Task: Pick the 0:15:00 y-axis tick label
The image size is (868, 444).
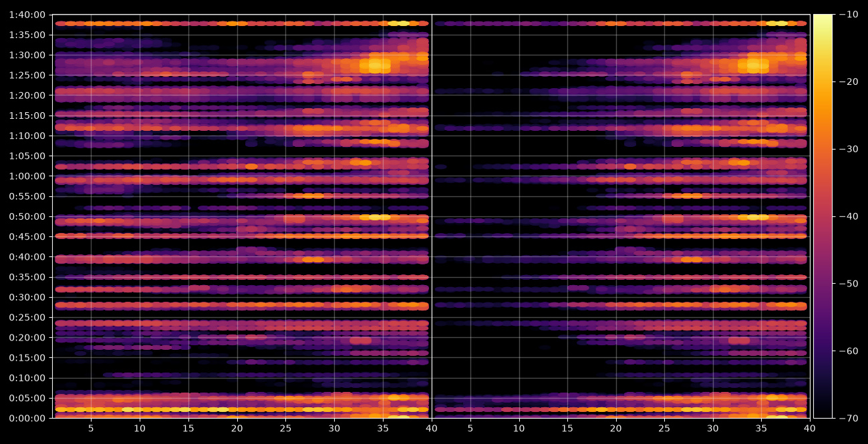Action: (x=27, y=357)
